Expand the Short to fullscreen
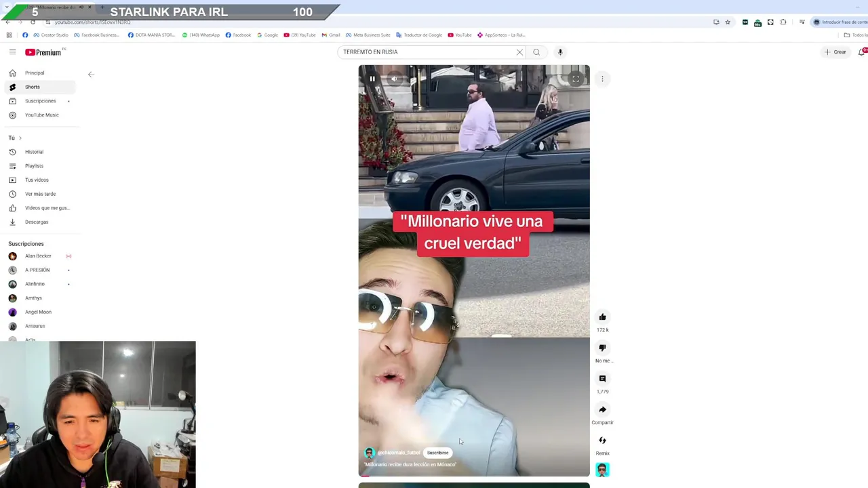This screenshot has height=488, width=868. tap(576, 79)
